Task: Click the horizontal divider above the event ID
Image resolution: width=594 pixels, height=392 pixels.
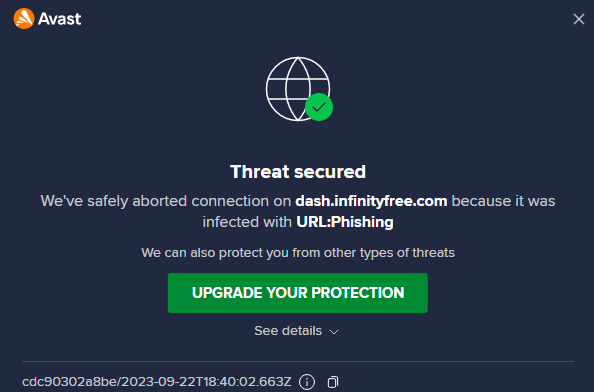Action: (298, 362)
